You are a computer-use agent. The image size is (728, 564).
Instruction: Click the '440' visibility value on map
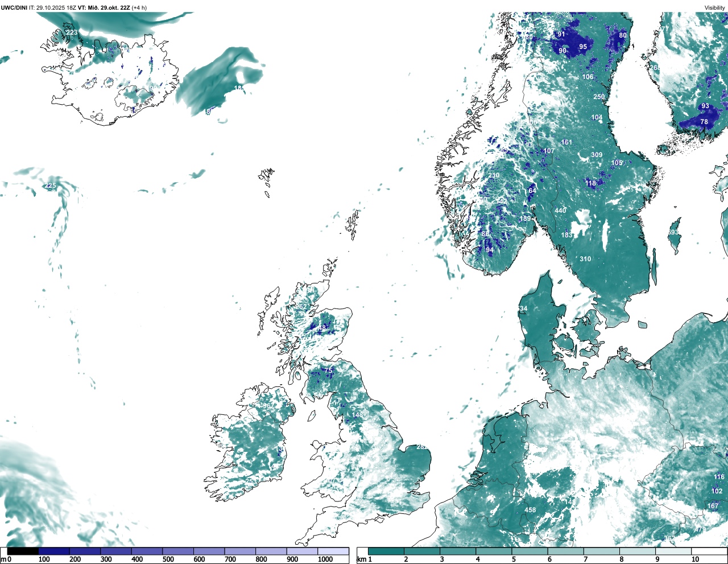(x=560, y=211)
